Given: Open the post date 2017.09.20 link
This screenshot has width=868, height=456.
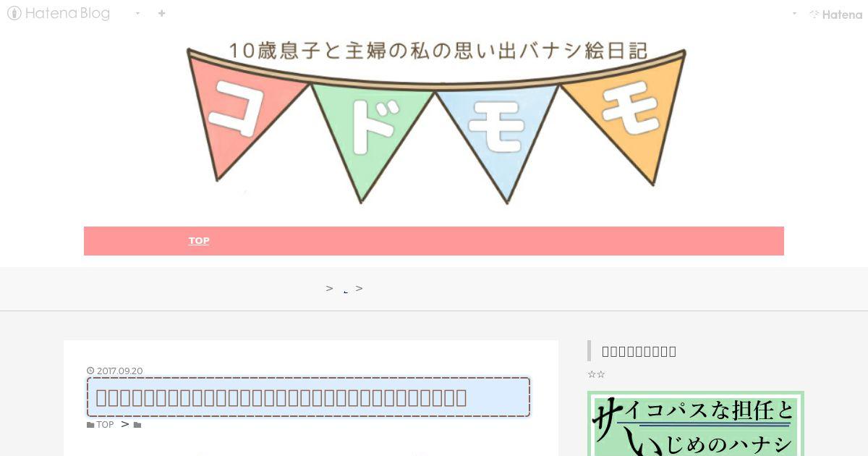Looking at the screenshot, I should point(120,371).
